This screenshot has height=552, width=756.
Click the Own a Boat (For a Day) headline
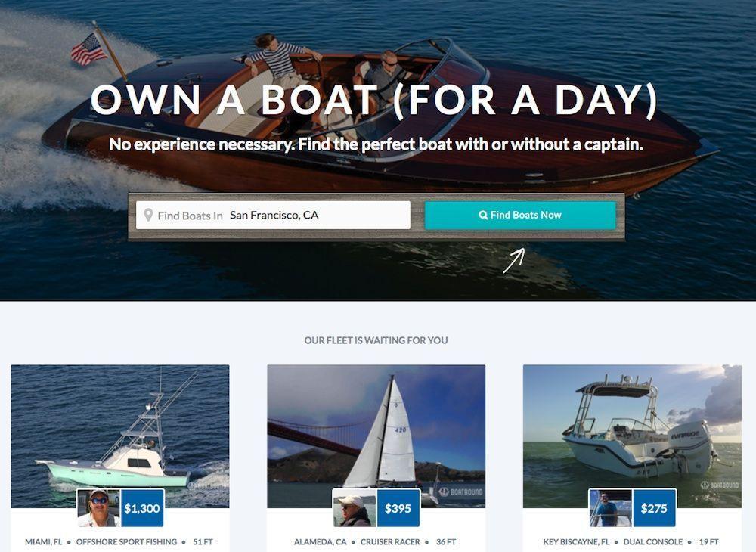coord(374,101)
